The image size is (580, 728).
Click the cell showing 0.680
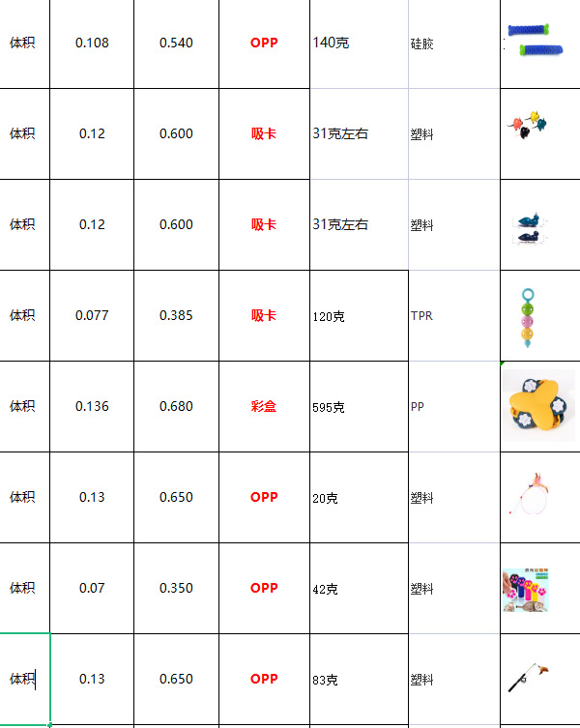point(176,407)
